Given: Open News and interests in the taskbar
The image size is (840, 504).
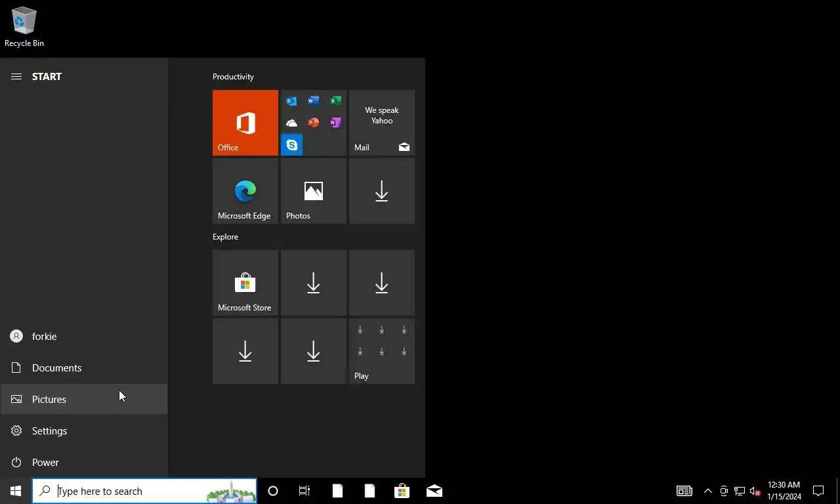Looking at the screenshot, I should [684, 491].
